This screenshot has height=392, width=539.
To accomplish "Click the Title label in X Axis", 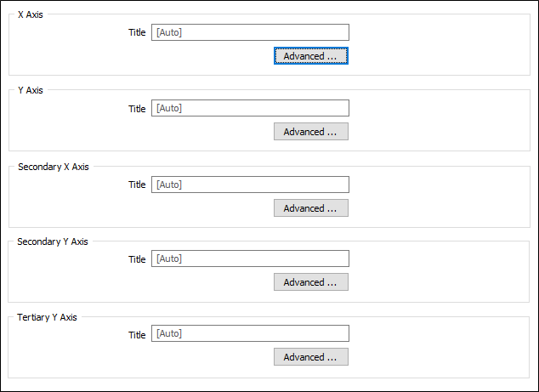I will [137, 32].
